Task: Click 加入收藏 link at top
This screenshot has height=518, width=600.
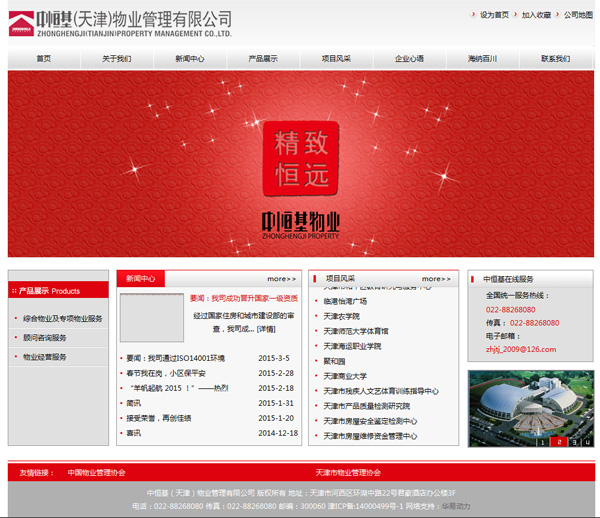Action: click(x=536, y=15)
